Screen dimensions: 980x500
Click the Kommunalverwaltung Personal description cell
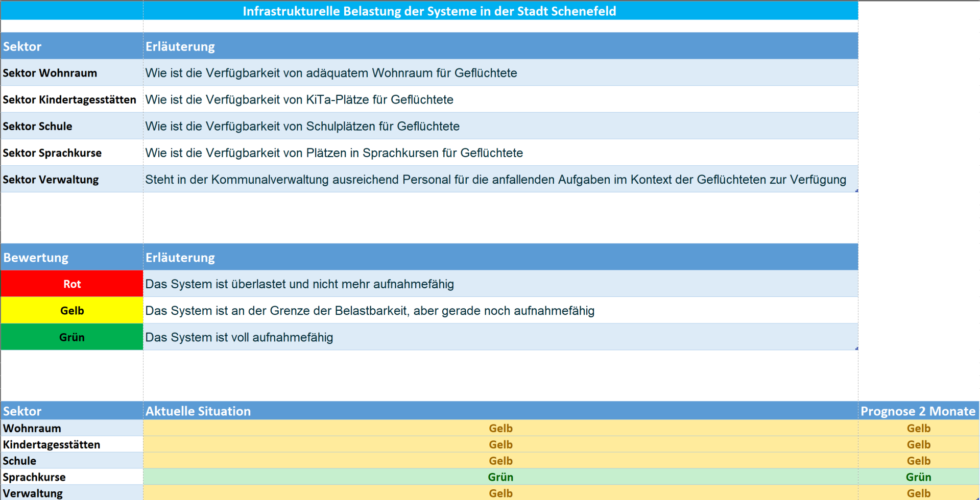click(500, 179)
